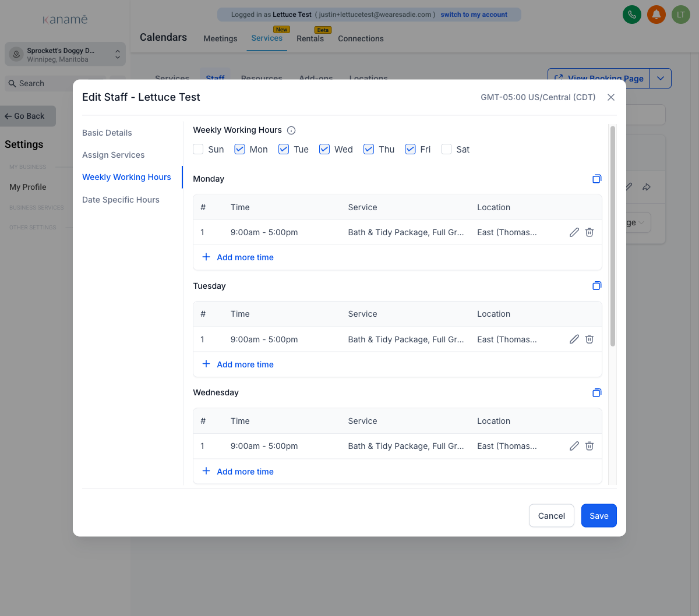Click the plus icon under Tuesday
Screen dimensions: 699x616
[206, 364]
